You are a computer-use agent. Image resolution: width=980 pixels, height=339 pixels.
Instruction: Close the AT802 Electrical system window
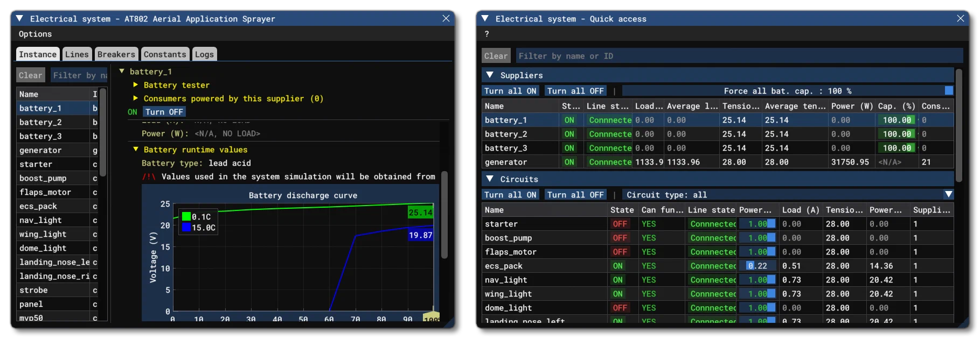point(446,18)
